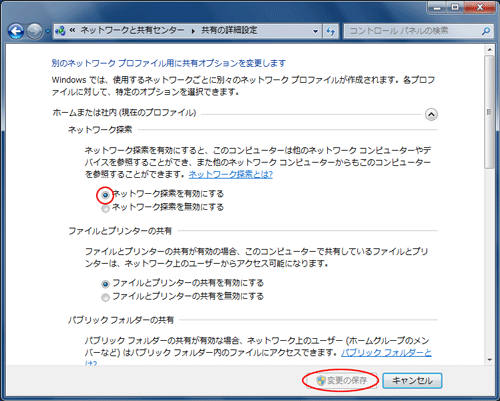Click the キャンセル button
Viewport: 500px width, 401px height.
(x=412, y=380)
